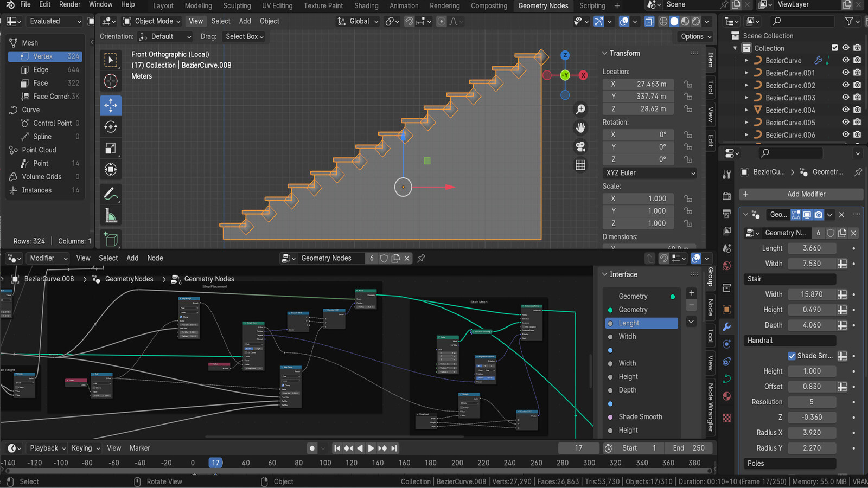
Task: Open Modifier Properties via the wrench icon
Action: coord(727,326)
